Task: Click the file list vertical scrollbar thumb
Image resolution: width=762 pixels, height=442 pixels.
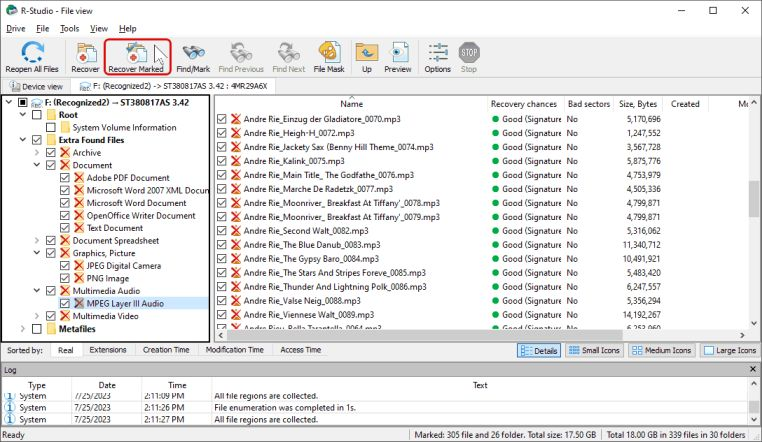Action: pos(754,198)
